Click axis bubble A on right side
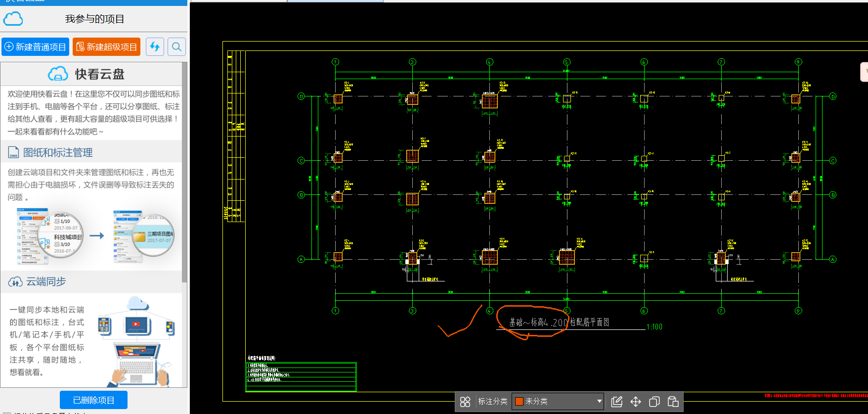 pyautogui.click(x=832, y=259)
